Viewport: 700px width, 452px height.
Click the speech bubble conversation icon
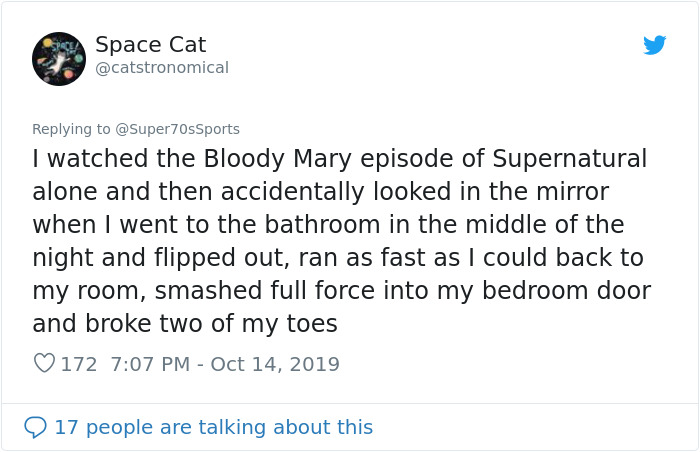click(35, 427)
